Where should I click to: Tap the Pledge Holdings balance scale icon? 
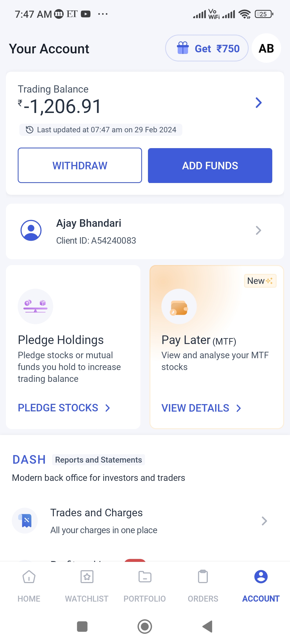35,306
